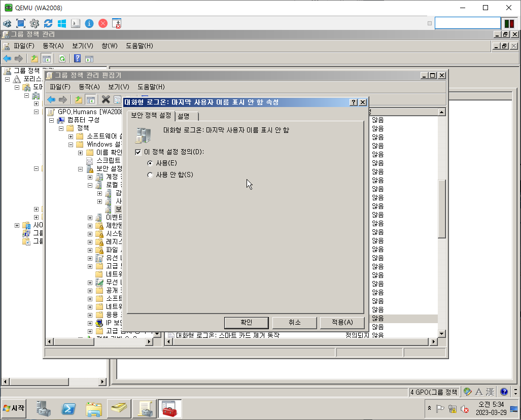Click scroll-down arrow of editor policy list
521x420 pixels.
(x=441, y=334)
